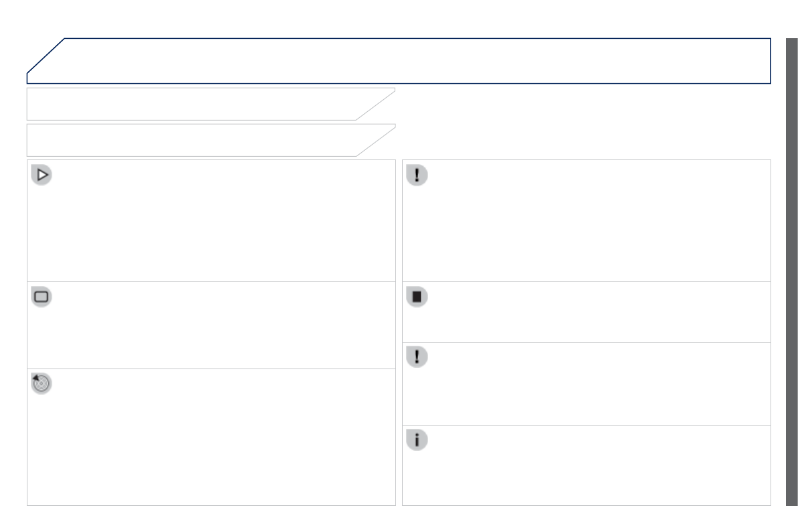Click the blank area right of the tab boxes
The height and width of the screenshot is (532, 798).
click(x=583, y=122)
